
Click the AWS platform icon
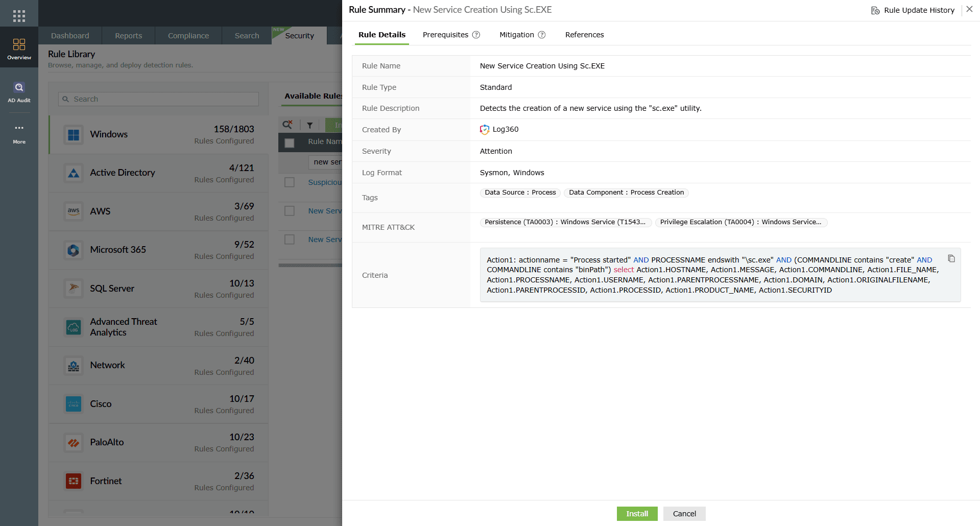(74, 211)
